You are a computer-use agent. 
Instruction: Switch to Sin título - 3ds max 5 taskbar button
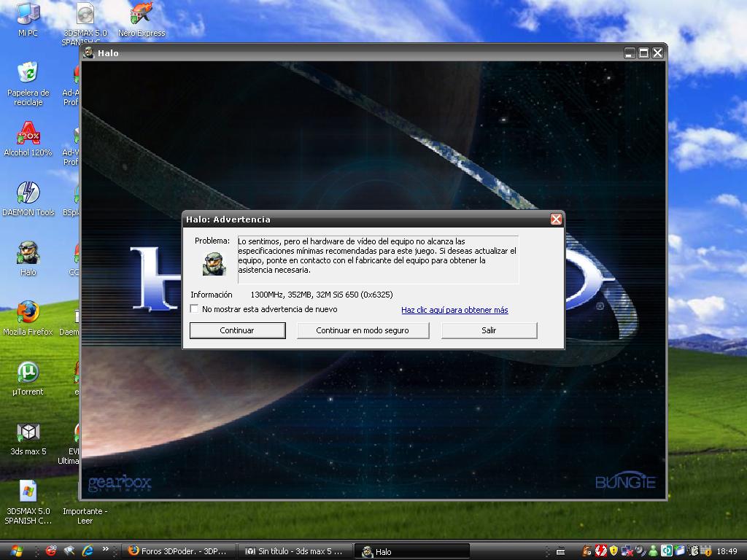[x=294, y=551]
